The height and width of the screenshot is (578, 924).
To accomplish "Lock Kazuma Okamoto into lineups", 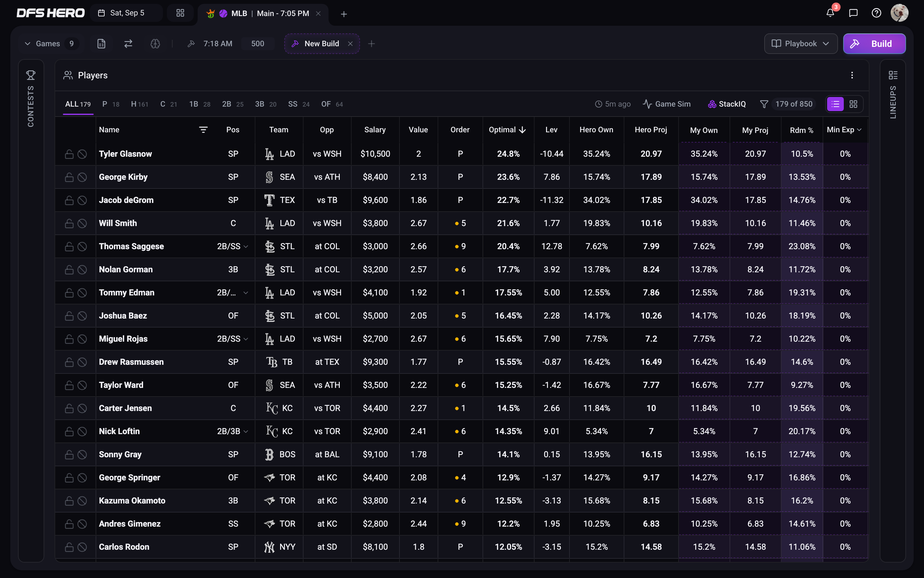I will [69, 501].
